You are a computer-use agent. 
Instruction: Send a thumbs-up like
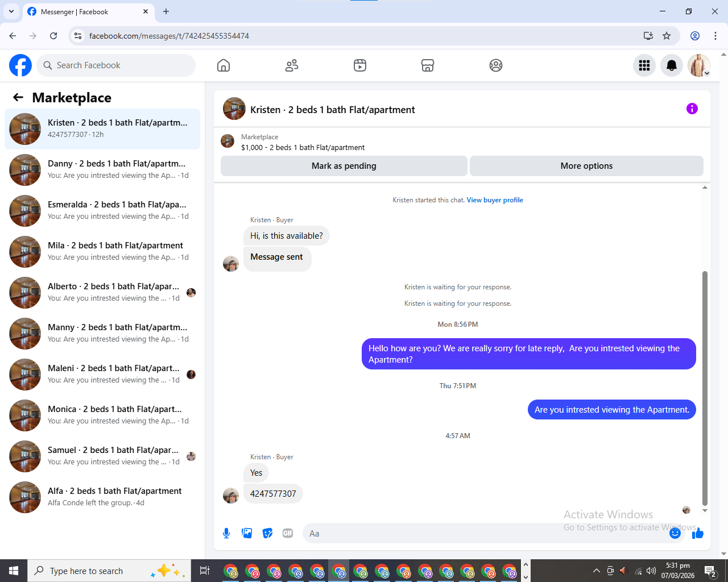(698, 533)
